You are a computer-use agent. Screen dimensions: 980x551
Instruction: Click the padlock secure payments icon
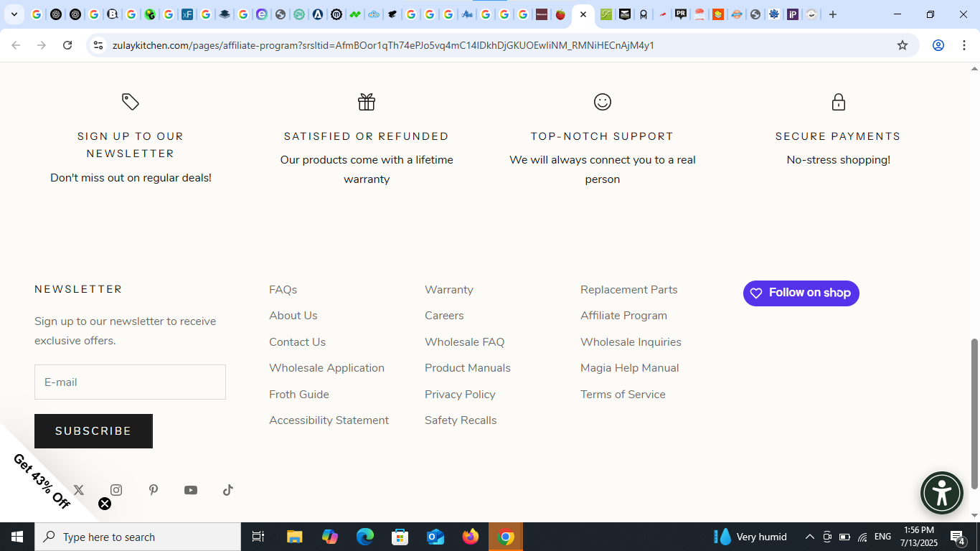click(x=839, y=102)
